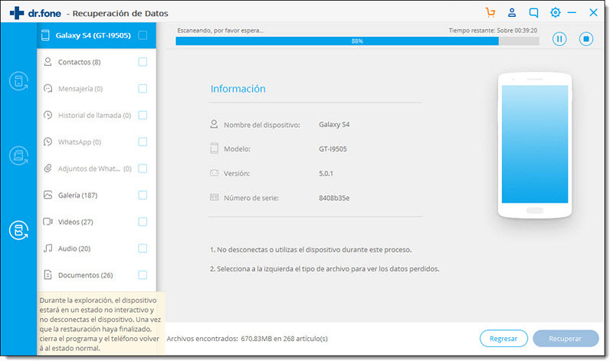Select broken device recovery sidebar icon
This screenshot has height=364, width=613.
[x=18, y=231]
